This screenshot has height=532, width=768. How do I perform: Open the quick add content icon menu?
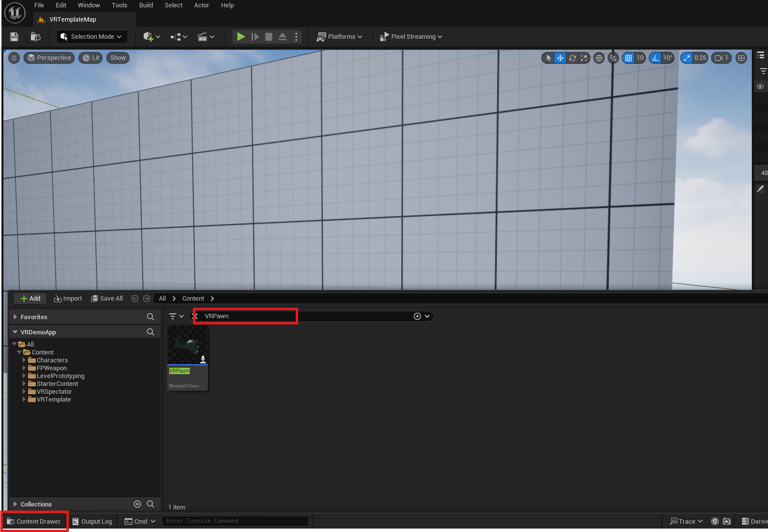coord(151,37)
